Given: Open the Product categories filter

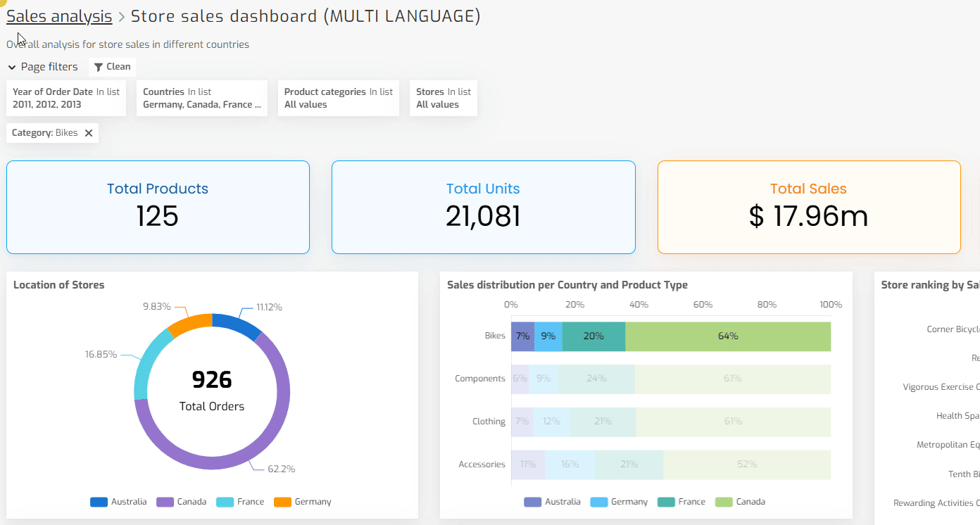Looking at the screenshot, I should pos(338,98).
